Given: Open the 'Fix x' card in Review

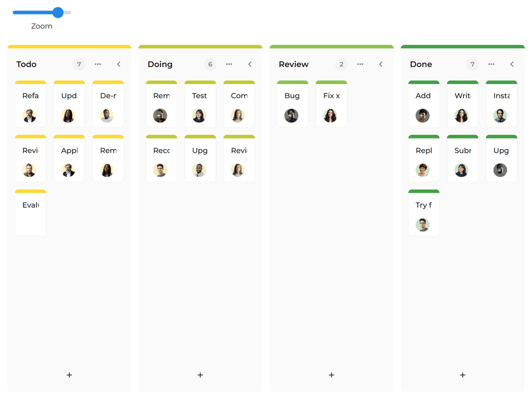Looking at the screenshot, I should (x=331, y=96).
